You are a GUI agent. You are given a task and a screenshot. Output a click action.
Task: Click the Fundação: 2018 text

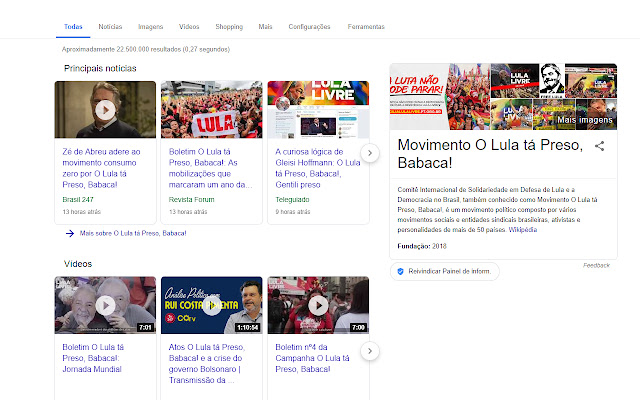(422, 246)
